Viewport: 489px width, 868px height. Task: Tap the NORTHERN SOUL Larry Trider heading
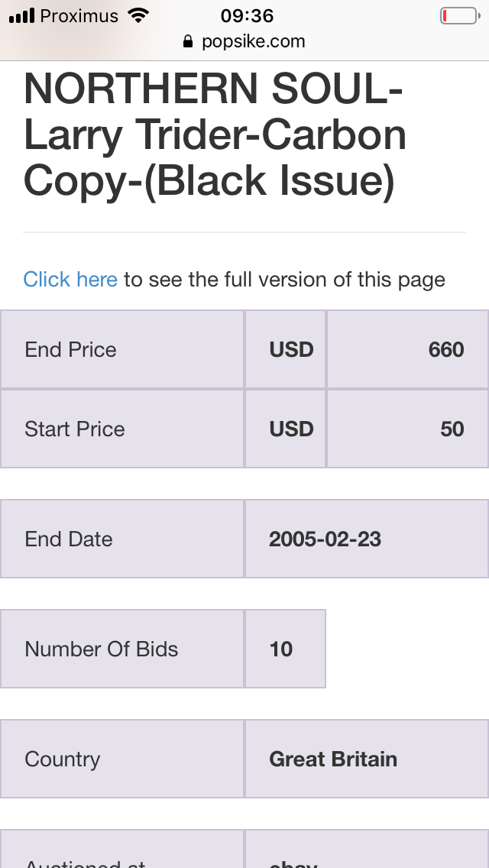215,134
